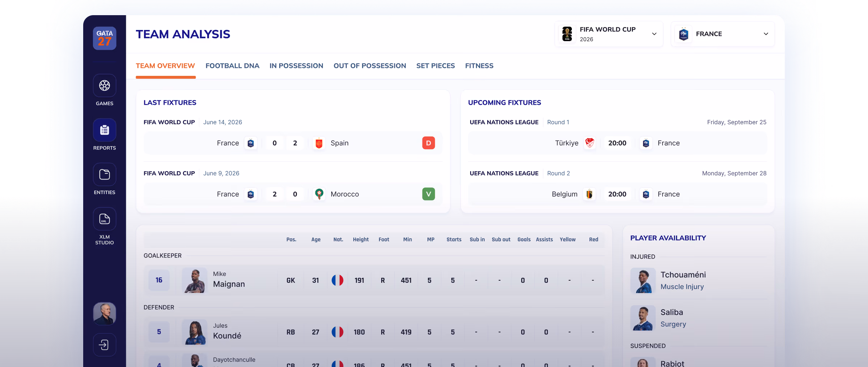Open Mike Maignan's player name
The height and width of the screenshot is (367, 868).
(229, 280)
